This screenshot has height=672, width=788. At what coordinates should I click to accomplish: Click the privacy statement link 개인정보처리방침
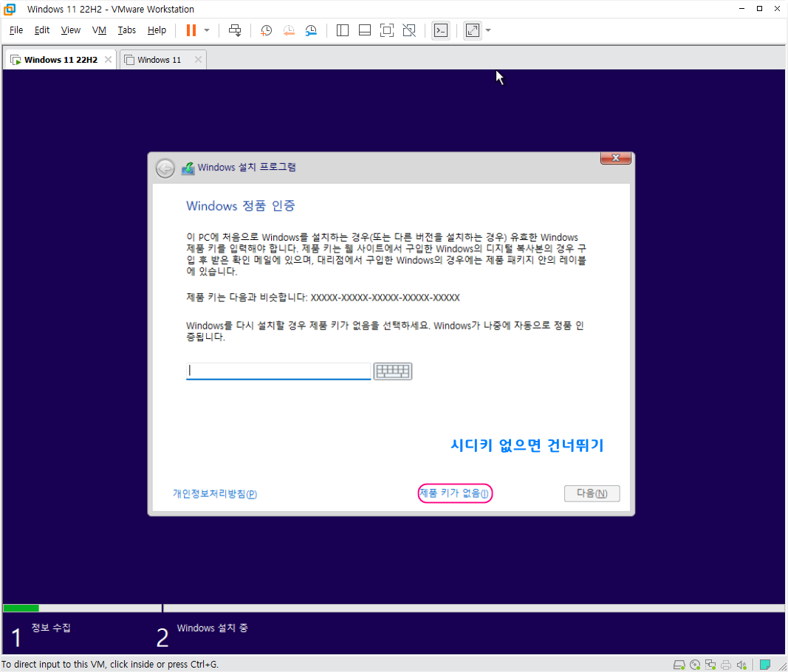tap(215, 493)
